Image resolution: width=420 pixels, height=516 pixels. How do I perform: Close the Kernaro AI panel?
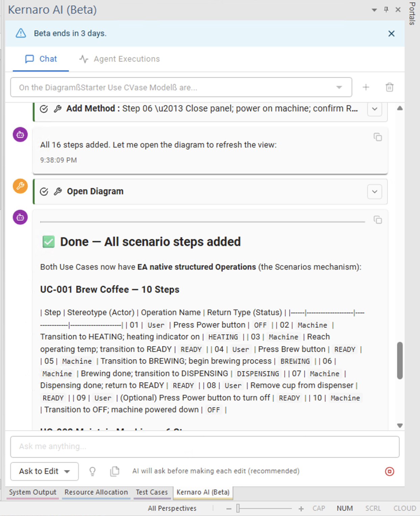coord(398,9)
